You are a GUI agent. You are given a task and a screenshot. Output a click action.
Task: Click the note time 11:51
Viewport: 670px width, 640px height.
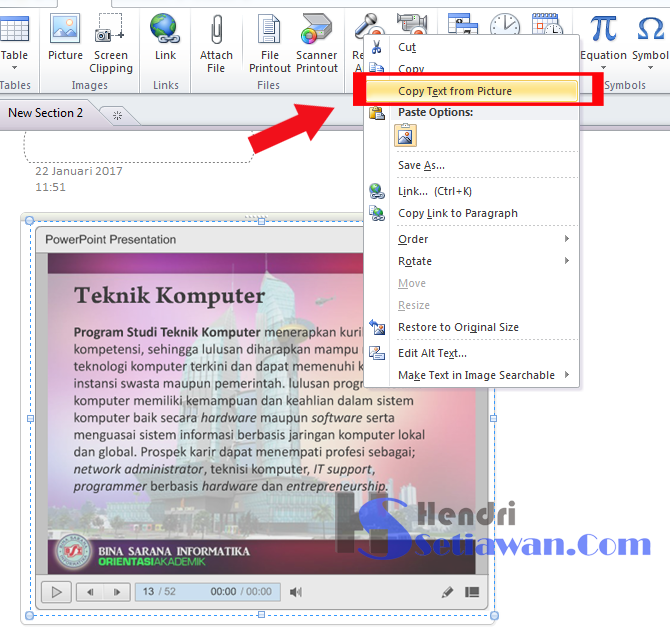[50, 187]
